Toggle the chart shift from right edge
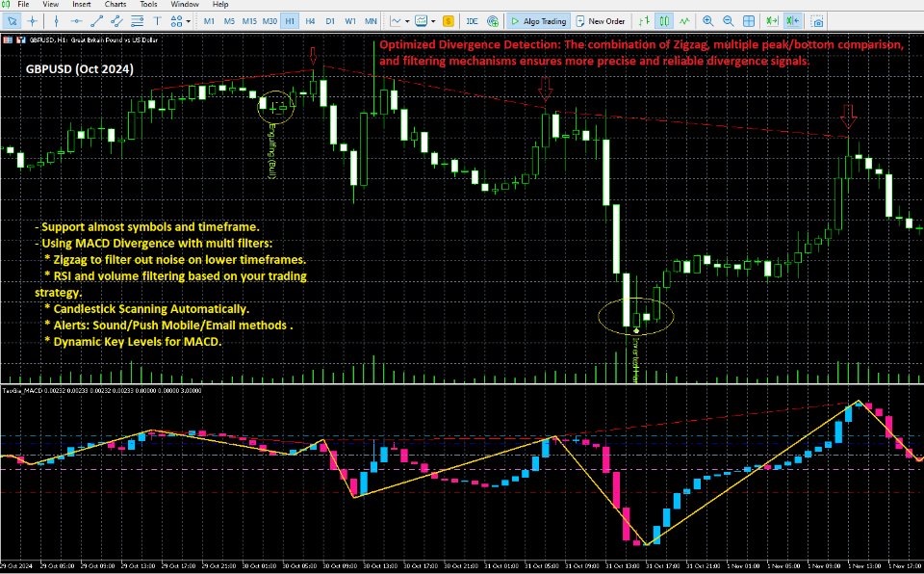The image size is (924, 574). [791, 20]
